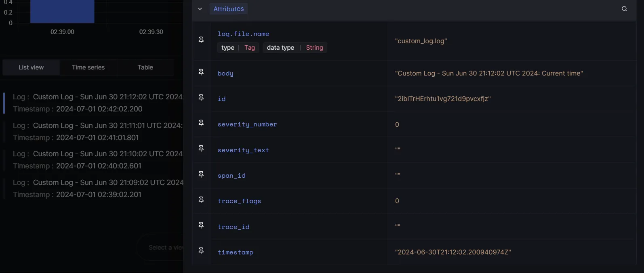
Task: Click the trace_flags field name
Action: 239,201
